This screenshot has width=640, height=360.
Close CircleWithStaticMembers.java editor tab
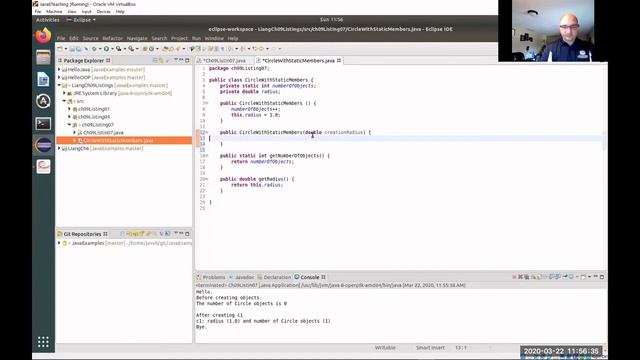(x=339, y=60)
